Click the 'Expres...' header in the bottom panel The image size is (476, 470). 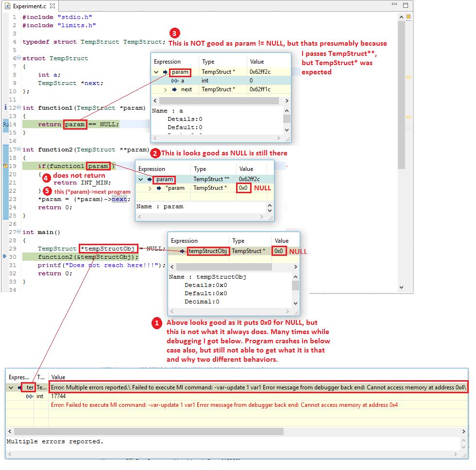tap(19, 377)
